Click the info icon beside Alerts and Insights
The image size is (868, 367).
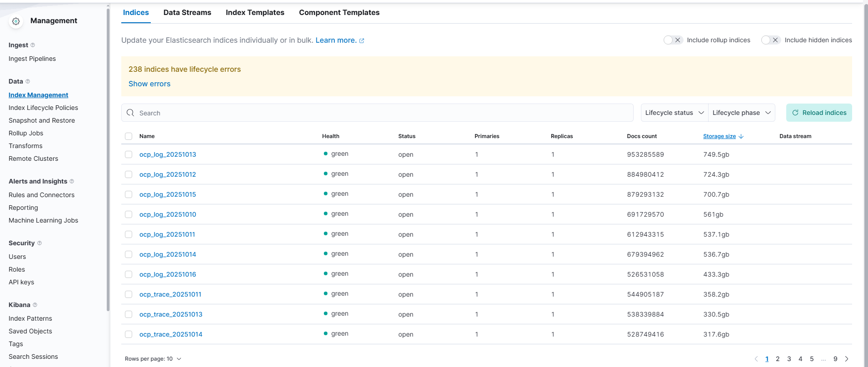(x=72, y=181)
